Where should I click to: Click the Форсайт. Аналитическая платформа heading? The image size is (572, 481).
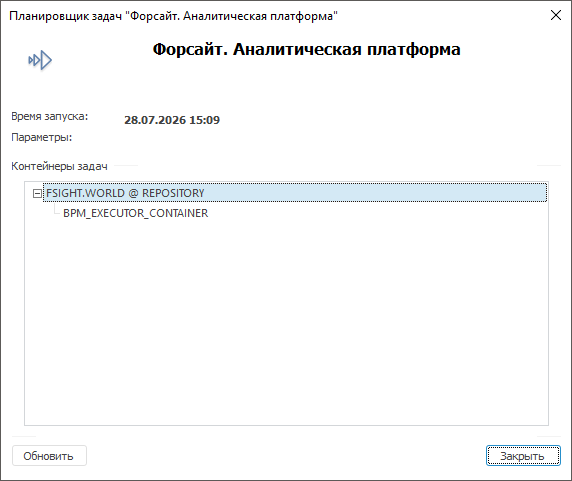306,49
